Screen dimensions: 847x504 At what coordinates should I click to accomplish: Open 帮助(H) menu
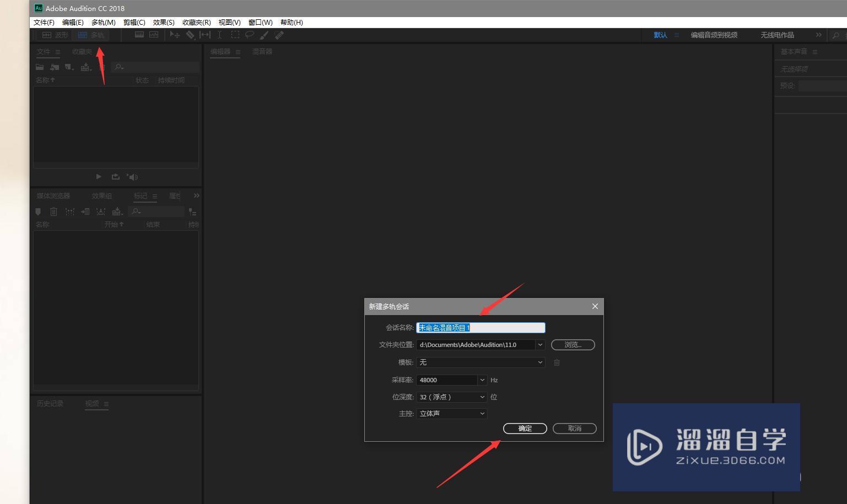coord(292,23)
